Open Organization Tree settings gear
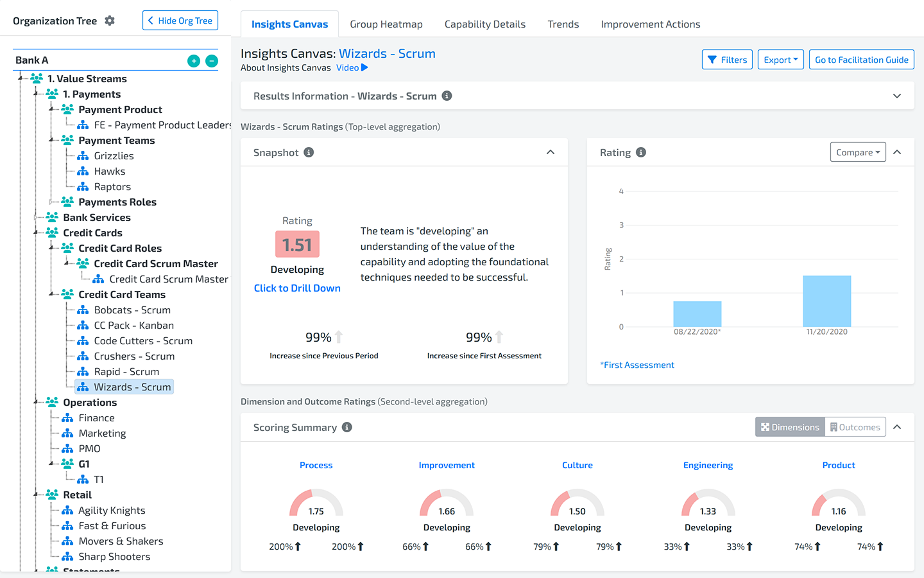 point(110,21)
